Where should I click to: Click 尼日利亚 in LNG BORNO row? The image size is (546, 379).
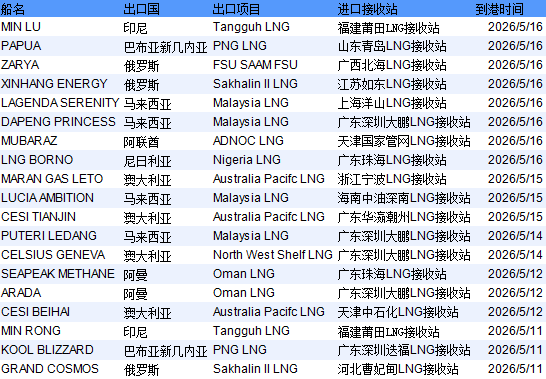pos(148,161)
